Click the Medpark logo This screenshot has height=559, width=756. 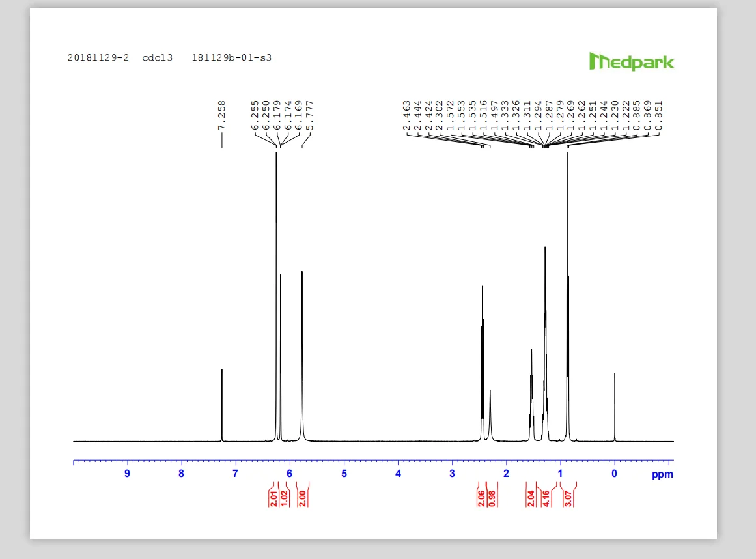pos(631,62)
